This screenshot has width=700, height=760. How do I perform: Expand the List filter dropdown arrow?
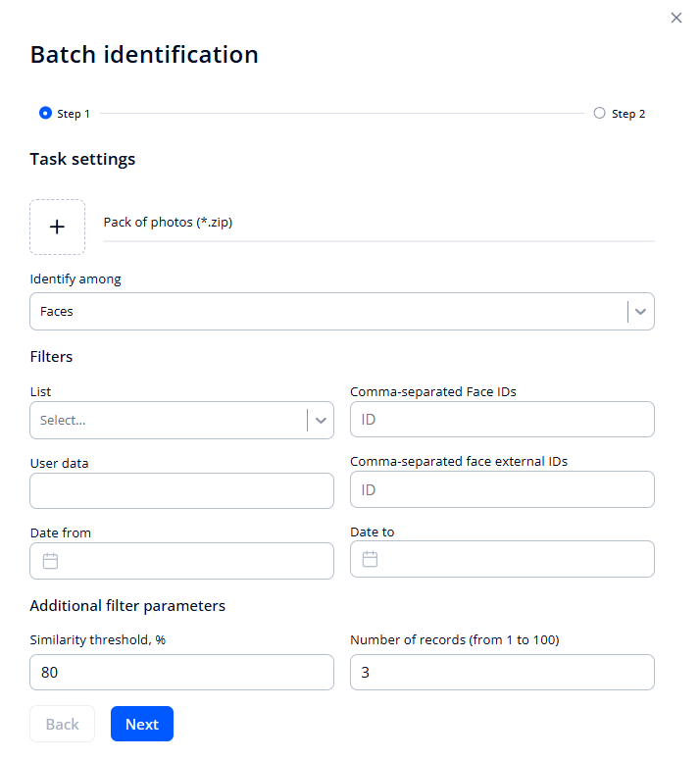[321, 420]
